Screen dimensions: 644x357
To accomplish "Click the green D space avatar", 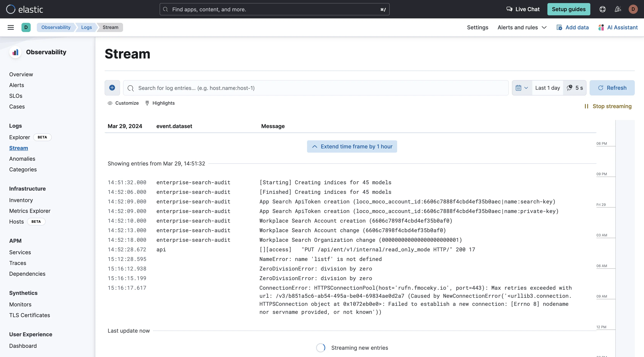I will click(26, 27).
